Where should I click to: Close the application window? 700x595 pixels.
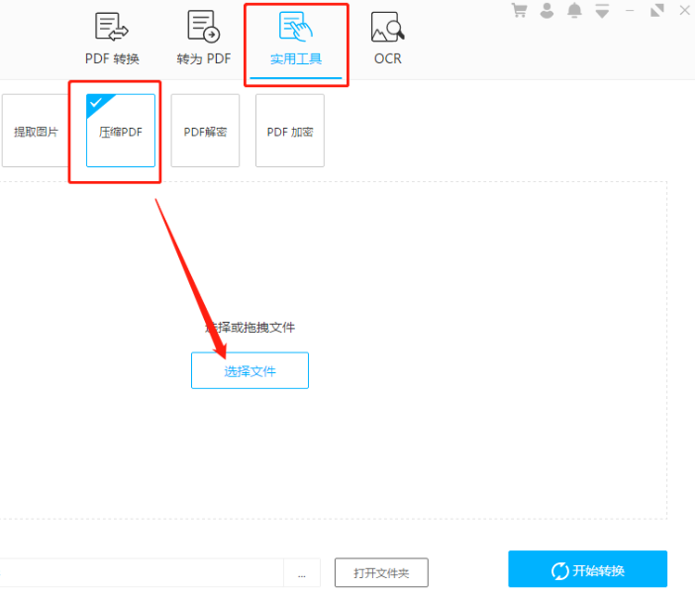coord(685,10)
